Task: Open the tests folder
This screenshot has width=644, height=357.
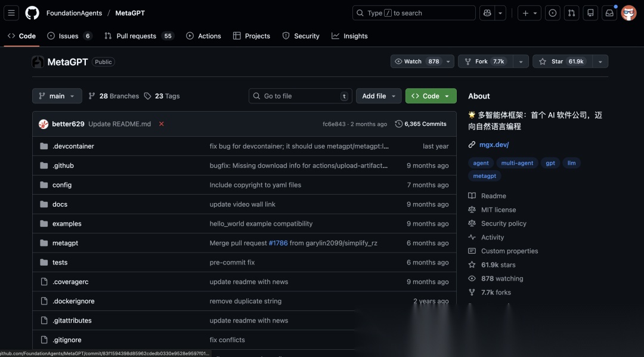Action: [x=60, y=263]
